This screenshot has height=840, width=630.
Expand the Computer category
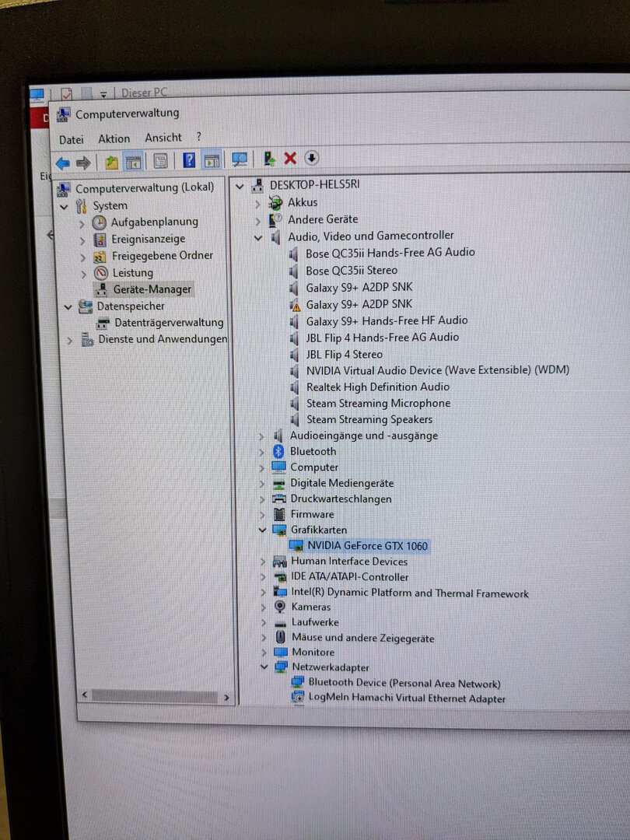coord(261,469)
